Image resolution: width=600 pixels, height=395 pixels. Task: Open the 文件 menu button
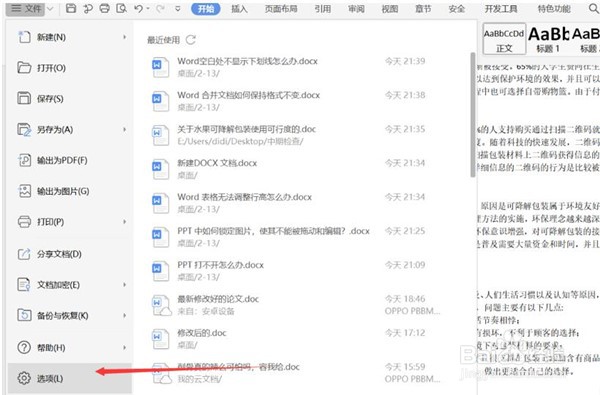[25, 8]
